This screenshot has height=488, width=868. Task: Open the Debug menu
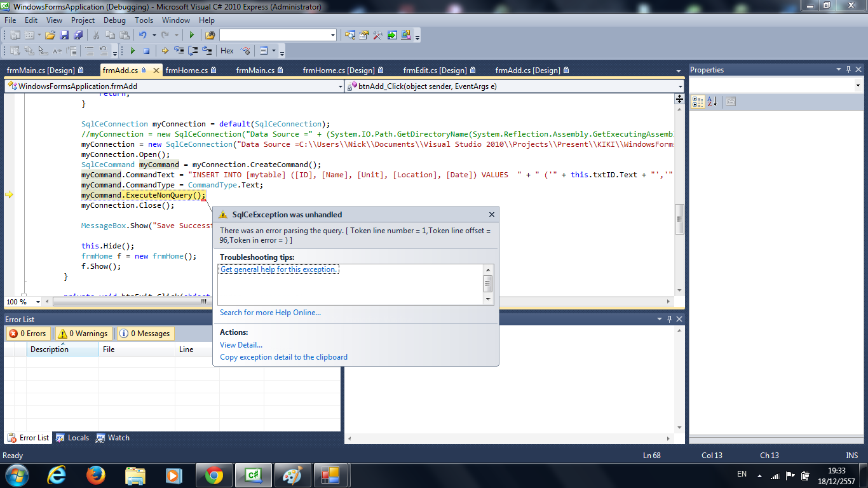(114, 20)
